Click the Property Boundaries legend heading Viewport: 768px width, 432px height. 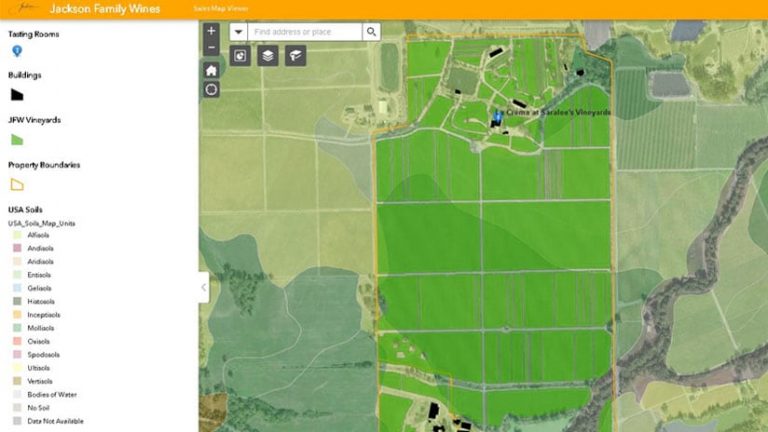pos(44,165)
